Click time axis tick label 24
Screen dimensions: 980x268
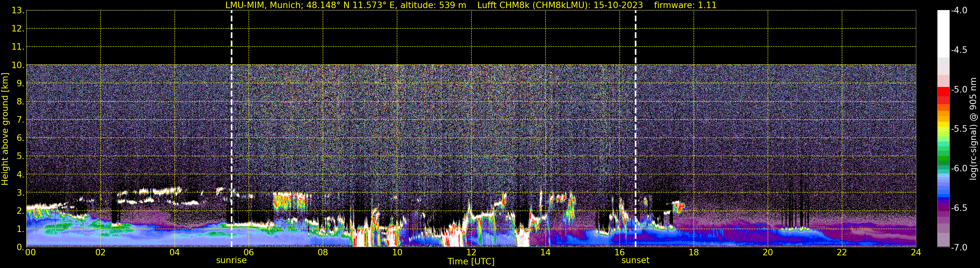[x=916, y=252]
